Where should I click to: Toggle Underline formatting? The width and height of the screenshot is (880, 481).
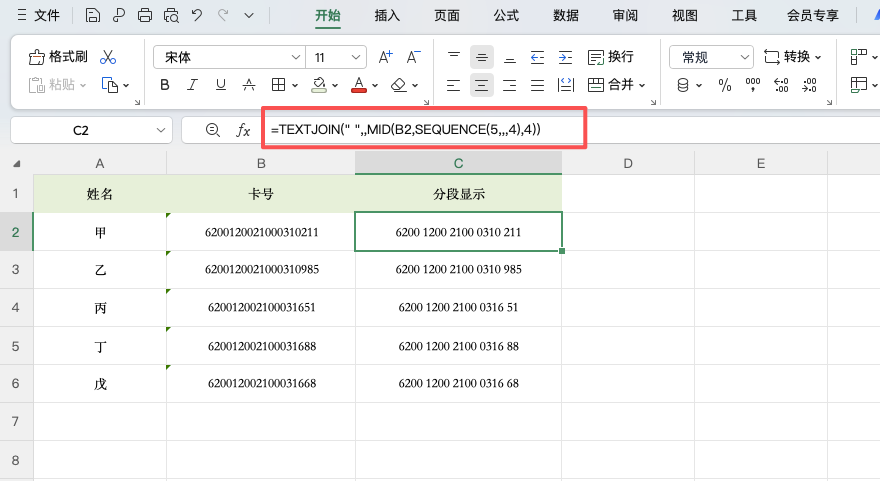click(220, 85)
